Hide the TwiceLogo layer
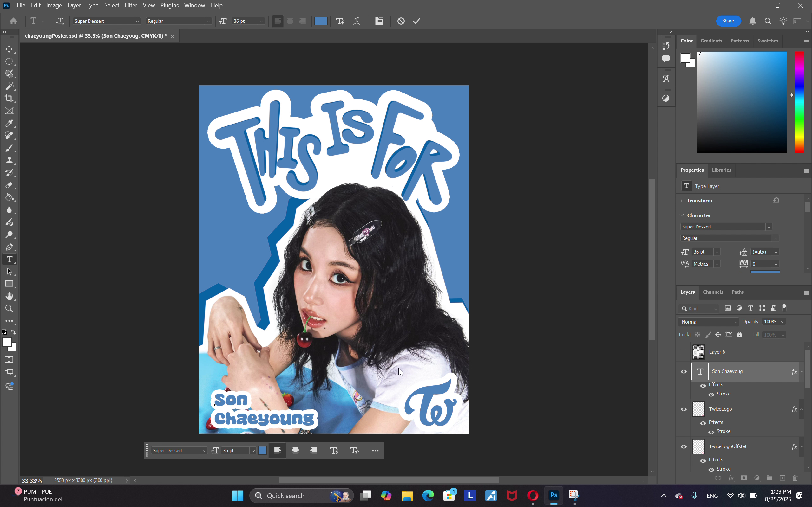The height and width of the screenshot is (507, 812). [x=684, y=409]
